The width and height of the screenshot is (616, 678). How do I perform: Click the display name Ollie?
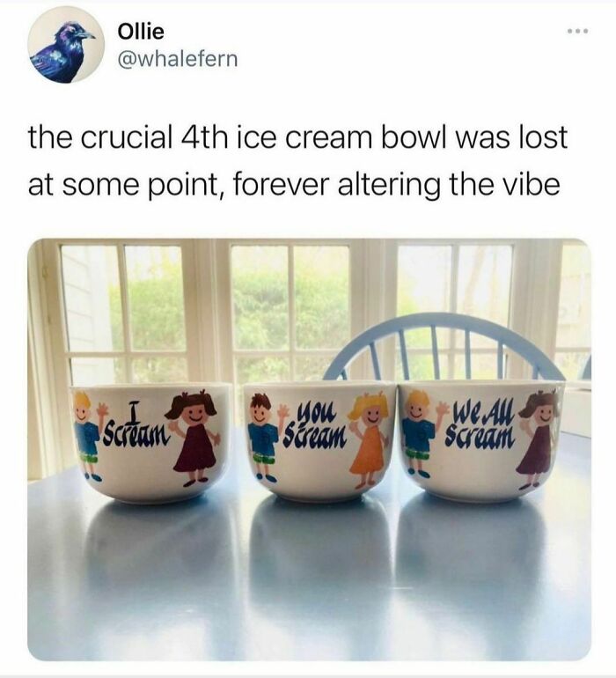(141, 31)
